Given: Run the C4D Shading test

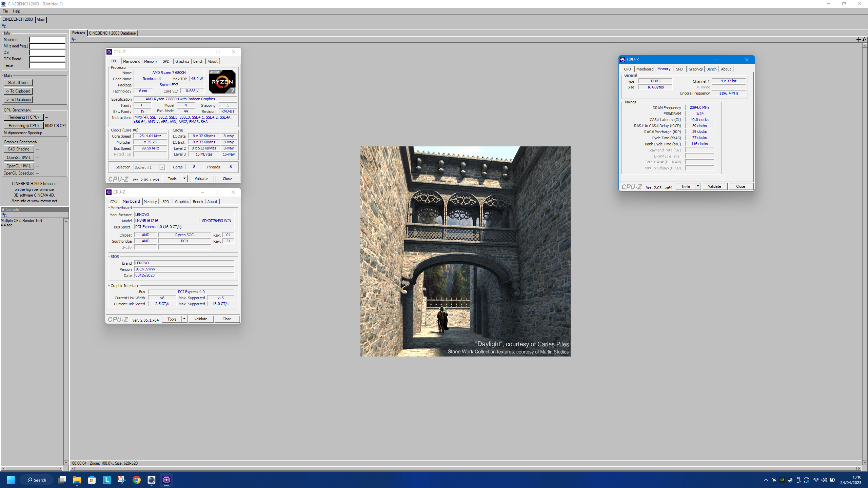Looking at the screenshot, I should tap(19, 149).
